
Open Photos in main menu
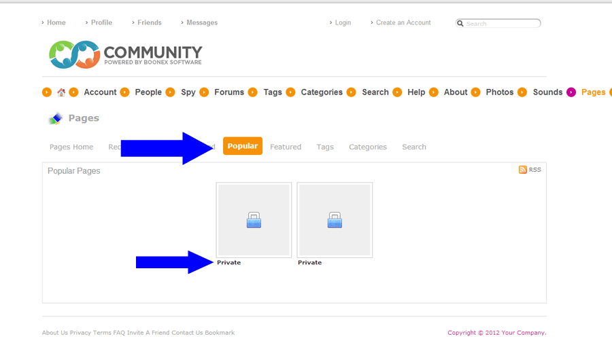(x=500, y=92)
